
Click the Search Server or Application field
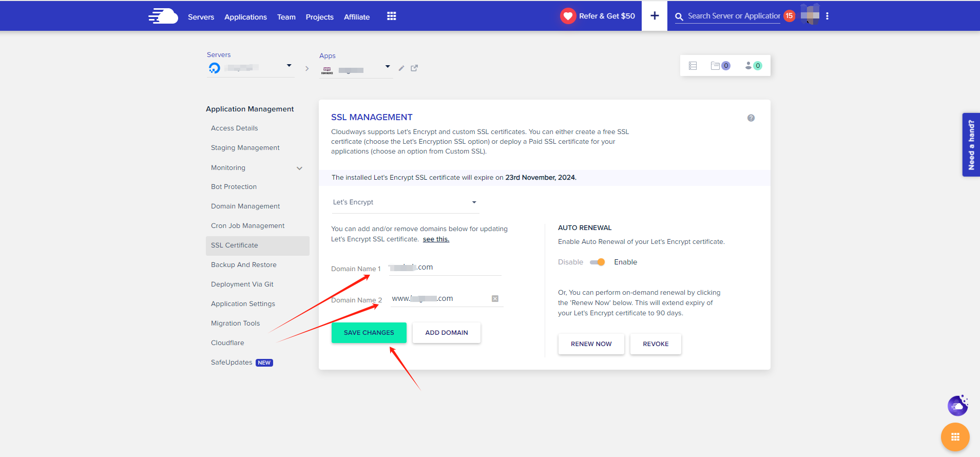734,16
